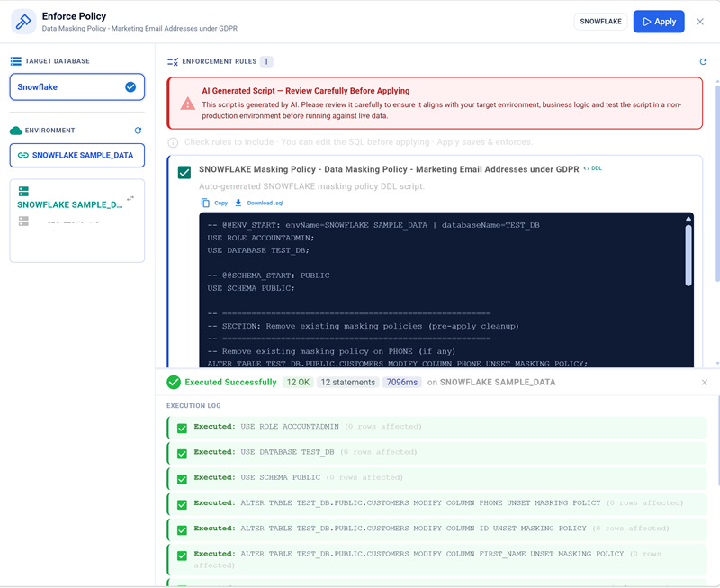Click the green server icon on environment card
This screenshot has width=720, height=588.
pos(23,191)
